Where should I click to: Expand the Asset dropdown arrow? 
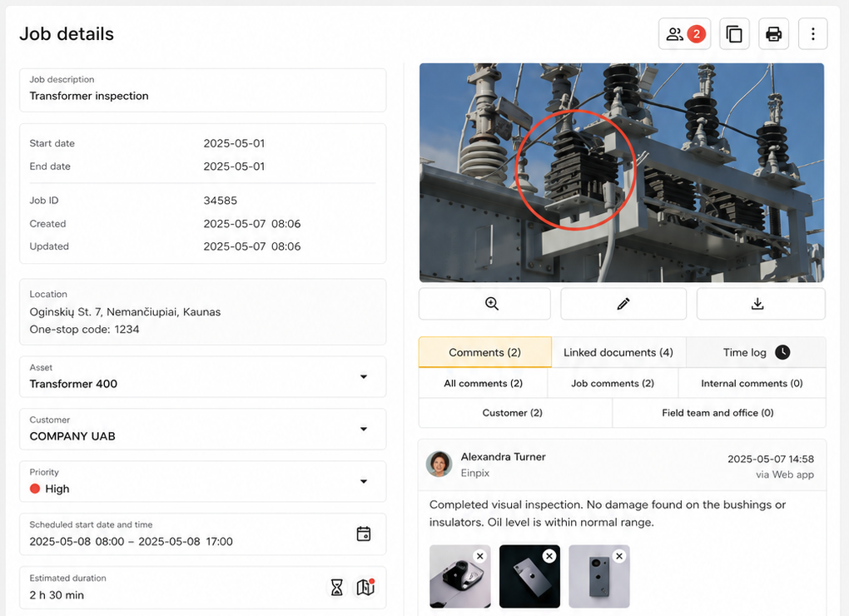click(x=364, y=377)
